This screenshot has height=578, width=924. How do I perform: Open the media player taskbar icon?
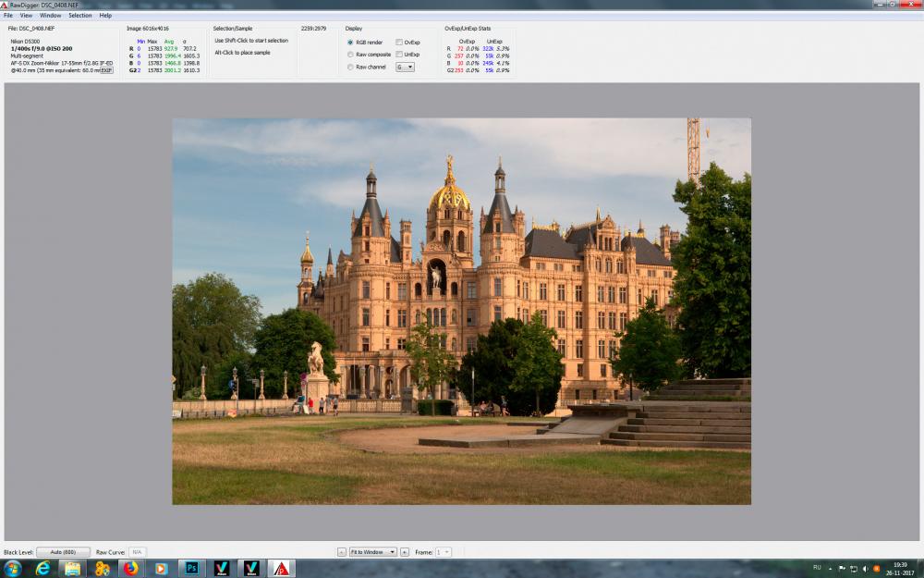[x=160, y=568]
